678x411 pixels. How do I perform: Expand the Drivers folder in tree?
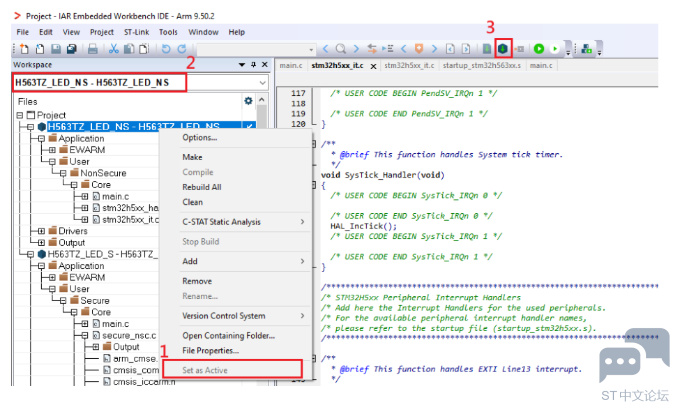[x=41, y=231]
